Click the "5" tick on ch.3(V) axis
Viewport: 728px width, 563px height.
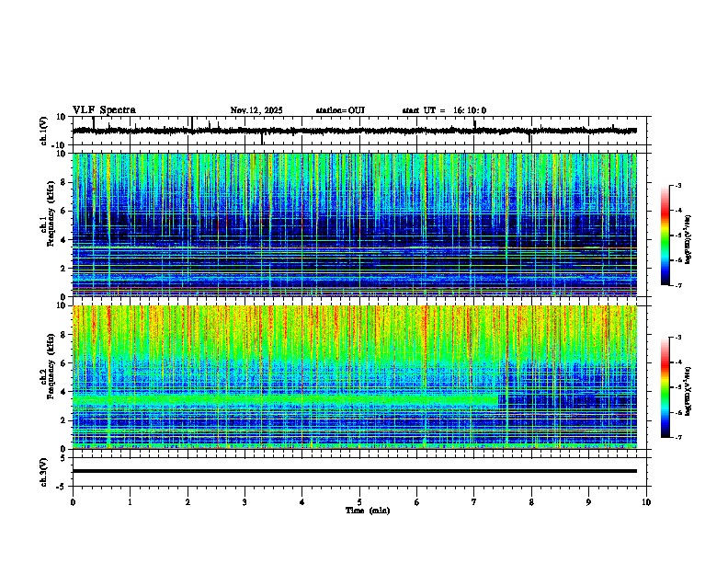[63, 457]
